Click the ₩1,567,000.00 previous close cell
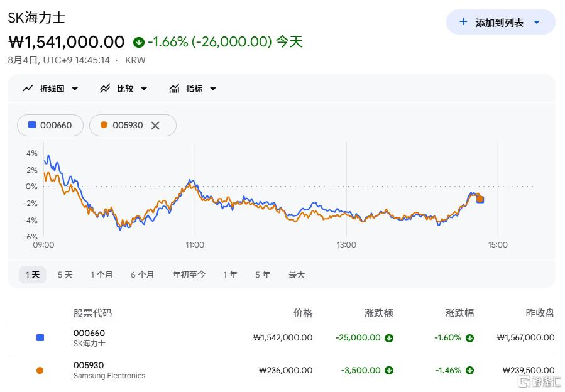 (526, 338)
